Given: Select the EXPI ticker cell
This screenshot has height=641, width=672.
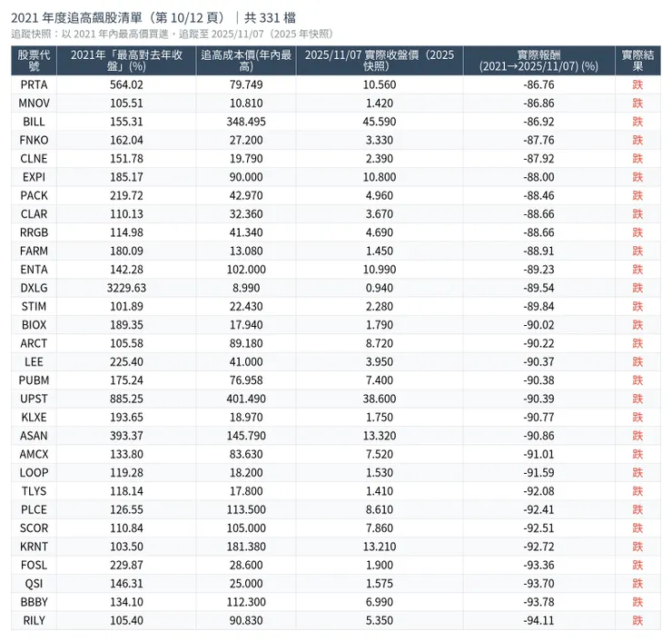Looking at the screenshot, I should 34,177.
